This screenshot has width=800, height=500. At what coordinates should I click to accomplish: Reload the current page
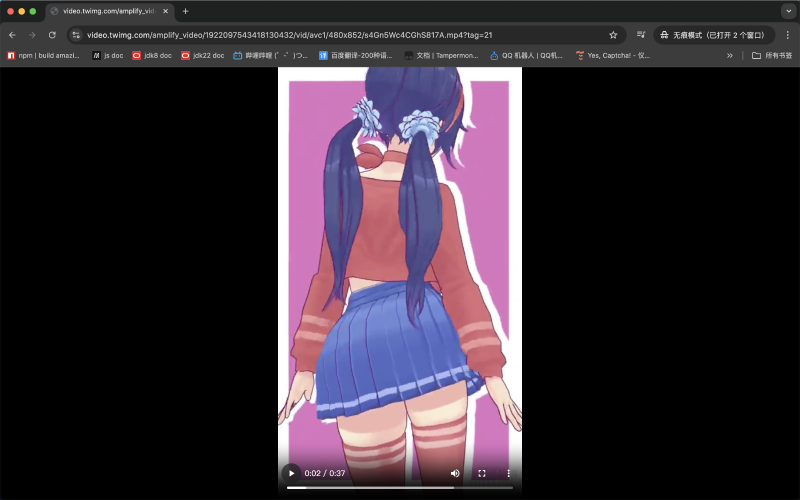pyautogui.click(x=52, y=35)
